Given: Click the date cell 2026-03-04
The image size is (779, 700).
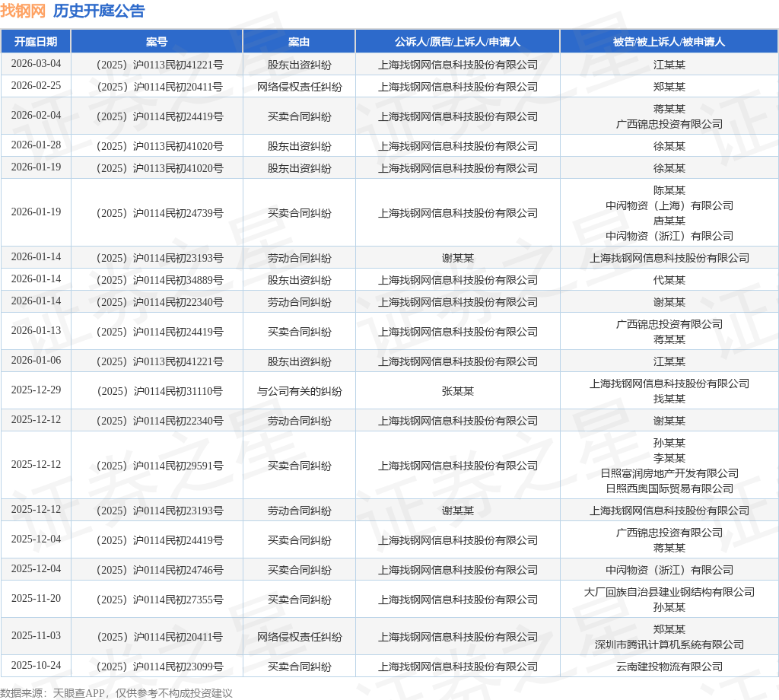Looking at the screenshot, I should coord(36,64).
